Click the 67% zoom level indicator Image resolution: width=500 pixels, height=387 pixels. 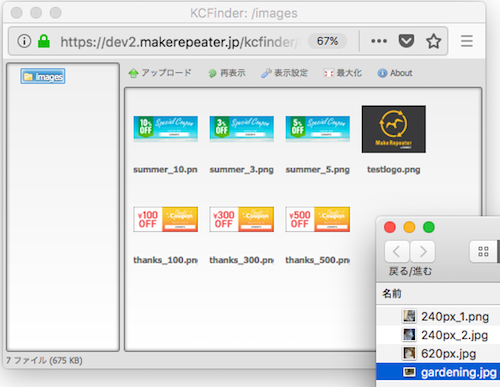[x=327, y=41]
